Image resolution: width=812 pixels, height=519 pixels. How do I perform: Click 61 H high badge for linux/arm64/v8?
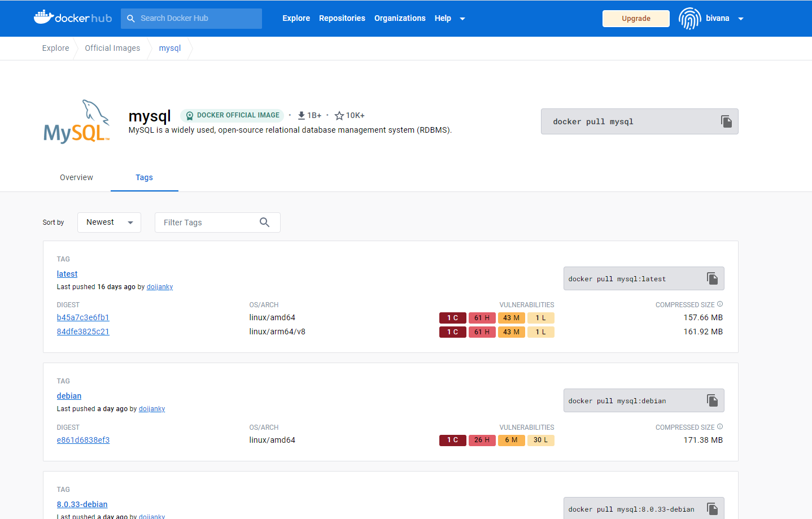tap(482, 332)
